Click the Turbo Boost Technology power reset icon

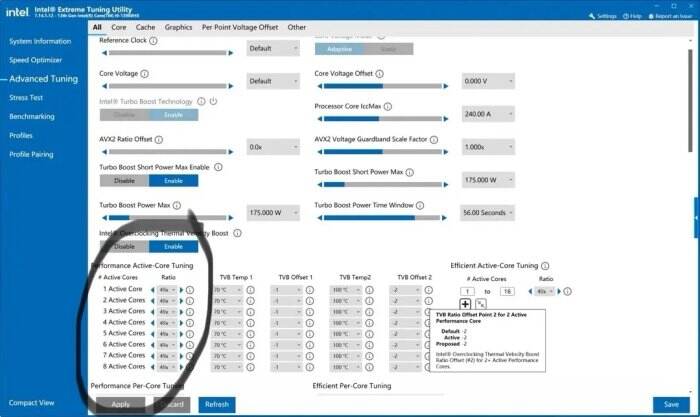pyautogui.click(x=213, y=101)
